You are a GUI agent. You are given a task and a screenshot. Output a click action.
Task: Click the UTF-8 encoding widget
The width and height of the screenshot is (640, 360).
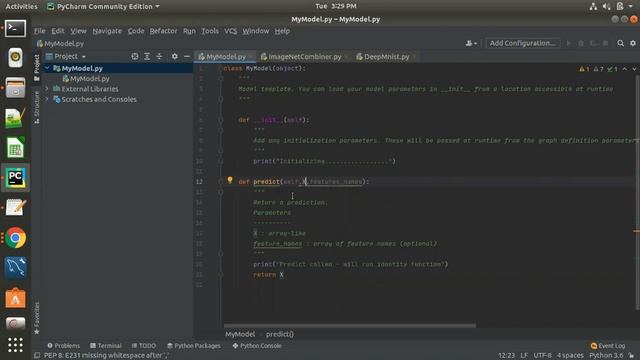point(542,356)
